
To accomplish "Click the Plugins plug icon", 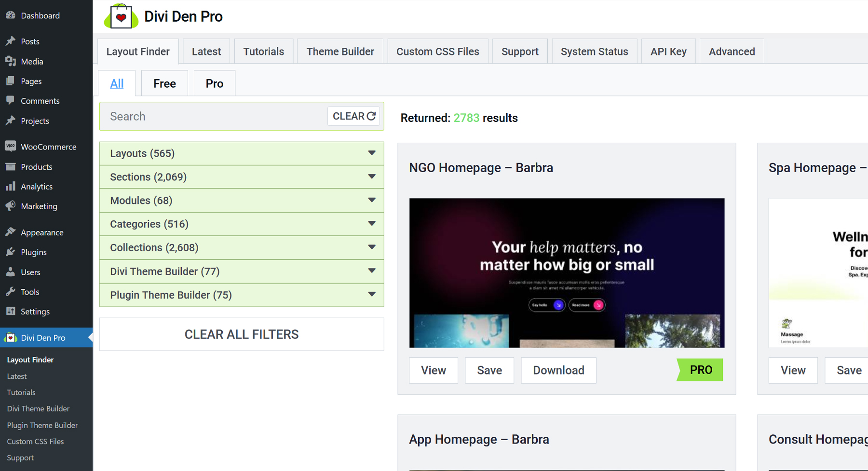I will pyautogui.click(x=11, y=252).
